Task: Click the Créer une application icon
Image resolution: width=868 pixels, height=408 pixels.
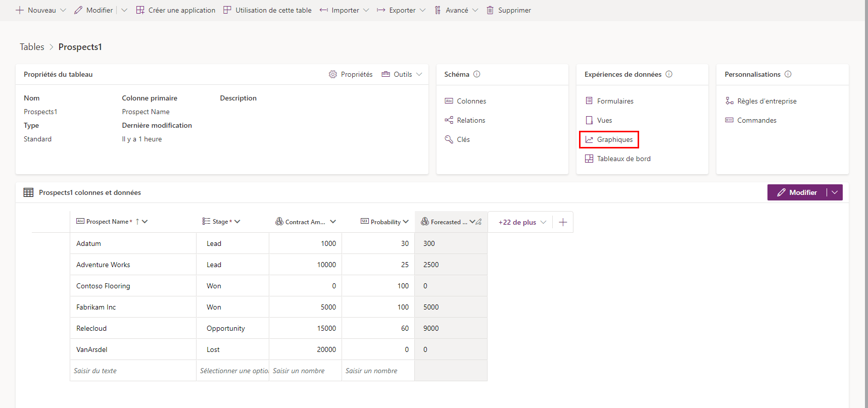Action: (x=140, y=10)
